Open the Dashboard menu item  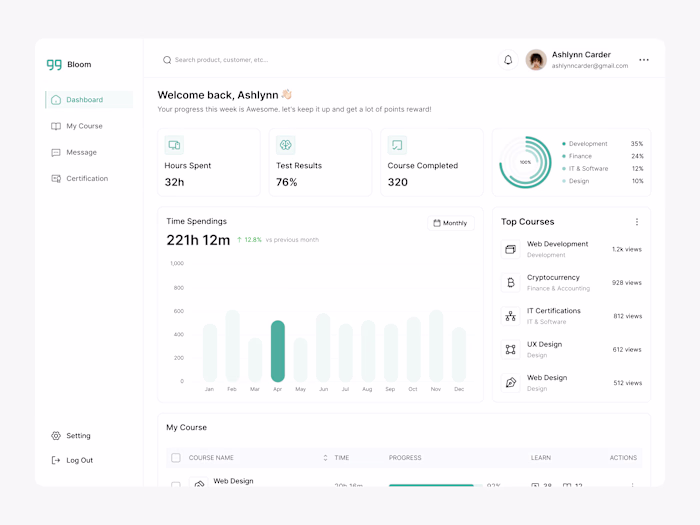click(x=89, y=100)
